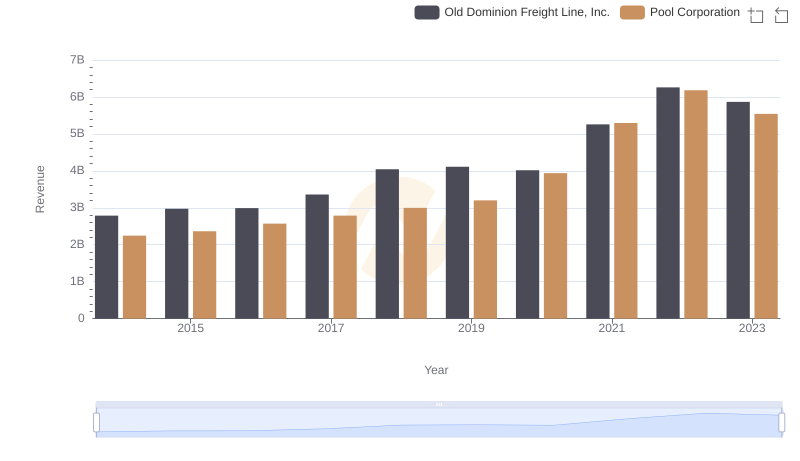The width and height of the screenshot is (800, 461).
Task: Select the 2021 Pool Corporation orange bar
Action: pos(626,221)
